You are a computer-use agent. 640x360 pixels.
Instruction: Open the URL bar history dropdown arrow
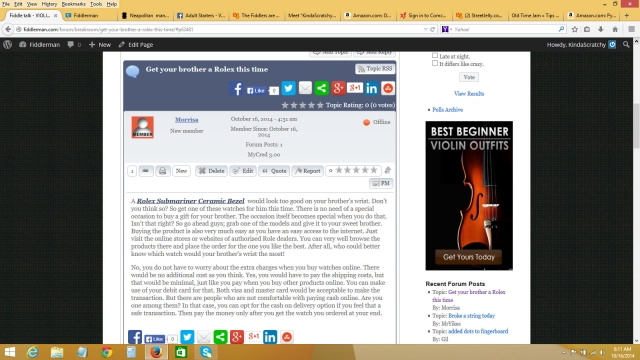click(x=425, y=29)
